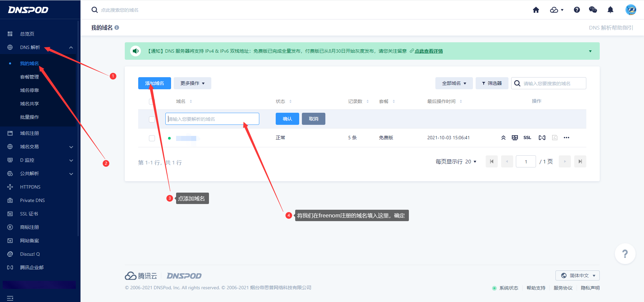
Task: Open the 更多操作 dropdown
Action: (192, 83)
